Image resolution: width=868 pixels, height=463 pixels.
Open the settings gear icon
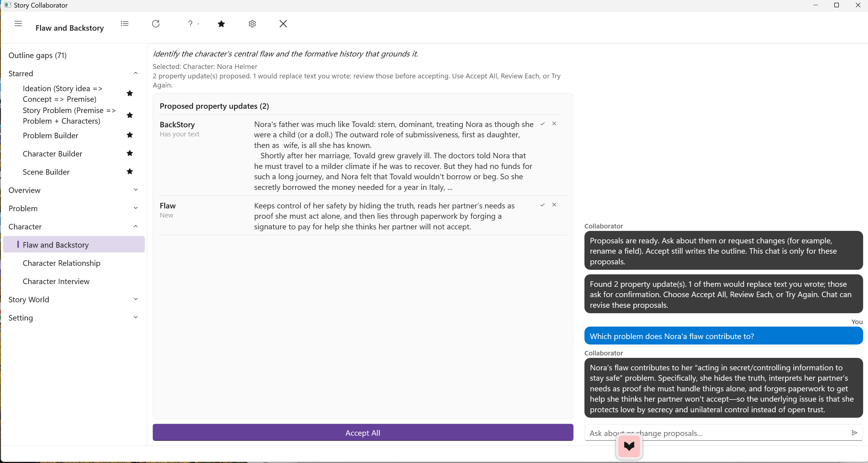(x=252, y=24)
